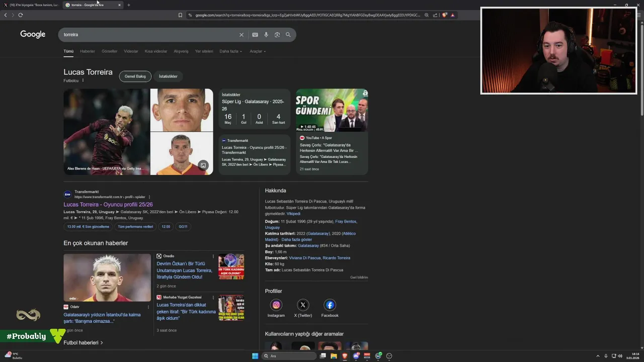Open the large Torreira action photo
Image resolution: width=644 pixels, height=362 pixels.
click(107, 132)
